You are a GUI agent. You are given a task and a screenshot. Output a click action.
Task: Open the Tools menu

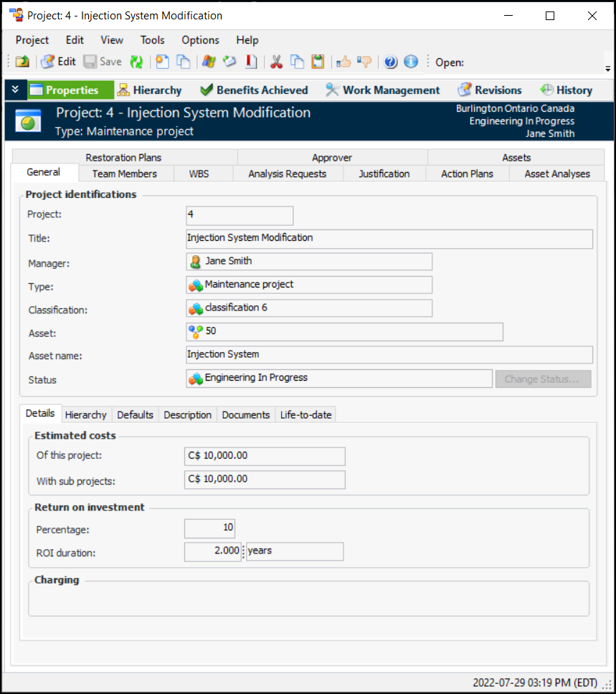[152, 40]
